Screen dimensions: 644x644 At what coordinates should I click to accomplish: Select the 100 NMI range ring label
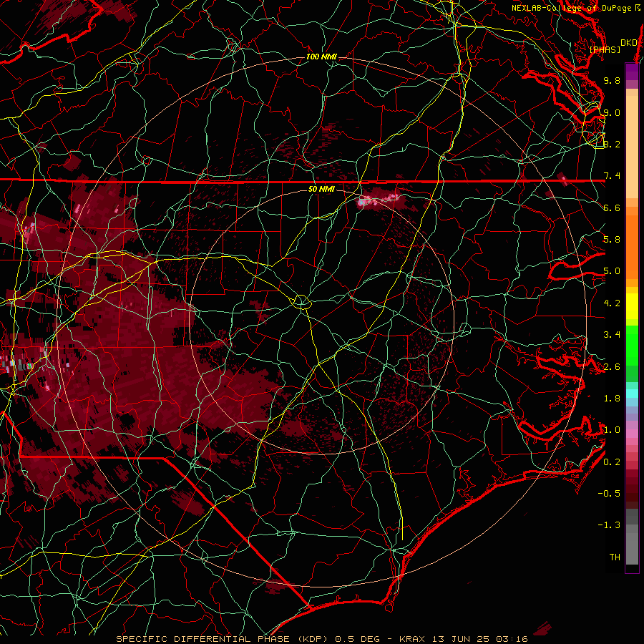coord(321,57)
